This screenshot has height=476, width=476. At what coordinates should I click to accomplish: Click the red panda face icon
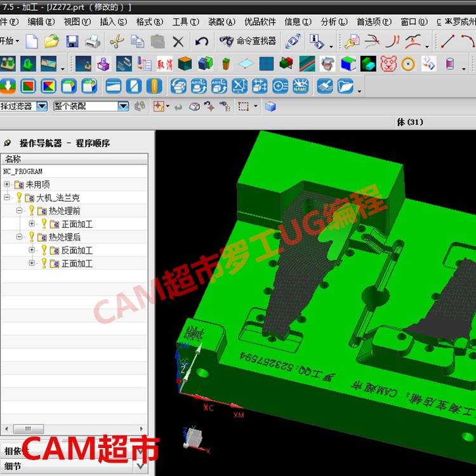(x=388, y=64)
